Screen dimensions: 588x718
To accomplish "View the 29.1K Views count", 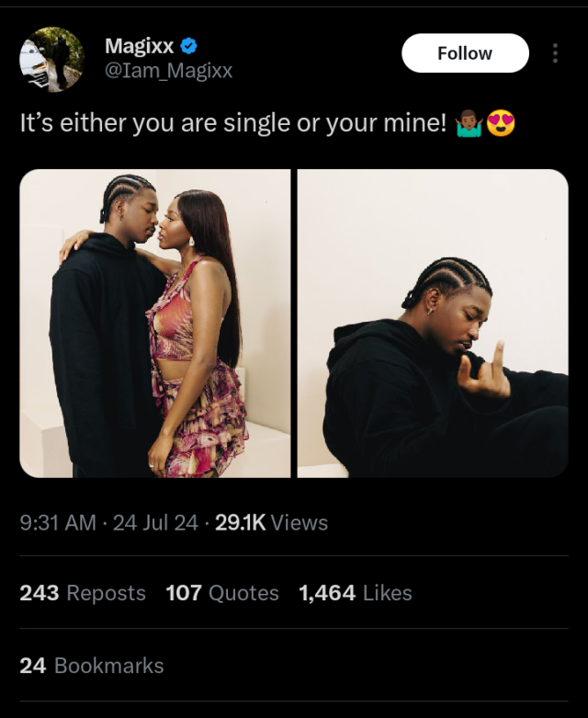I will 271,522.
